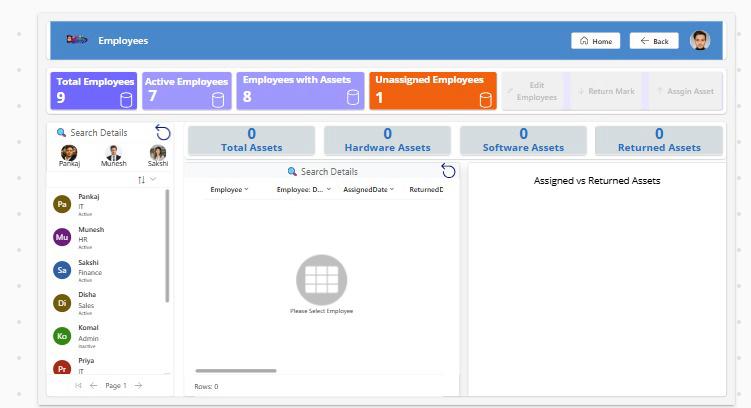The image size is (751, 408).
Task: Click magnifier icon in assets table search
Action: pos(292,171)
